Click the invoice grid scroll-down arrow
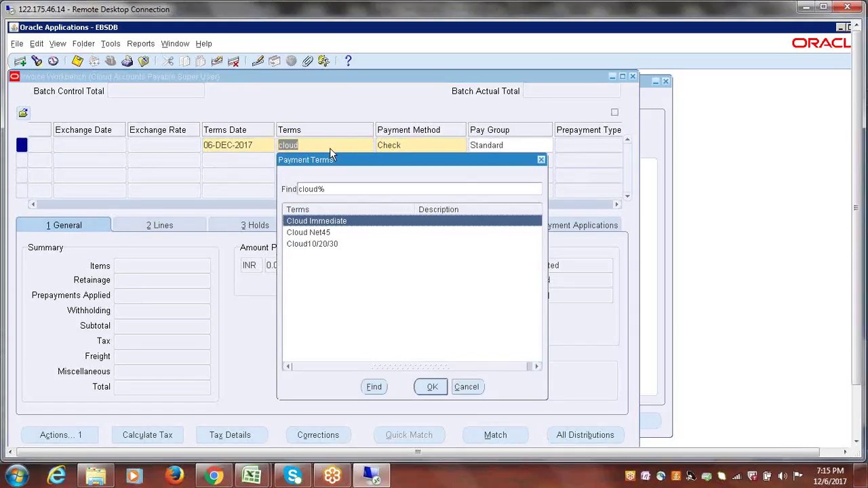This screenshot has height=488, width=868. pos(627,195)
